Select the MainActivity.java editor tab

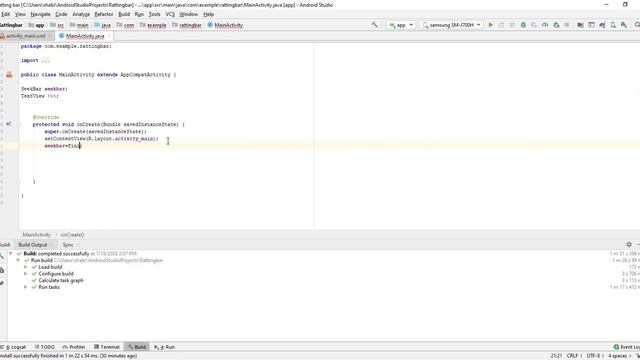tap(84, 36)
